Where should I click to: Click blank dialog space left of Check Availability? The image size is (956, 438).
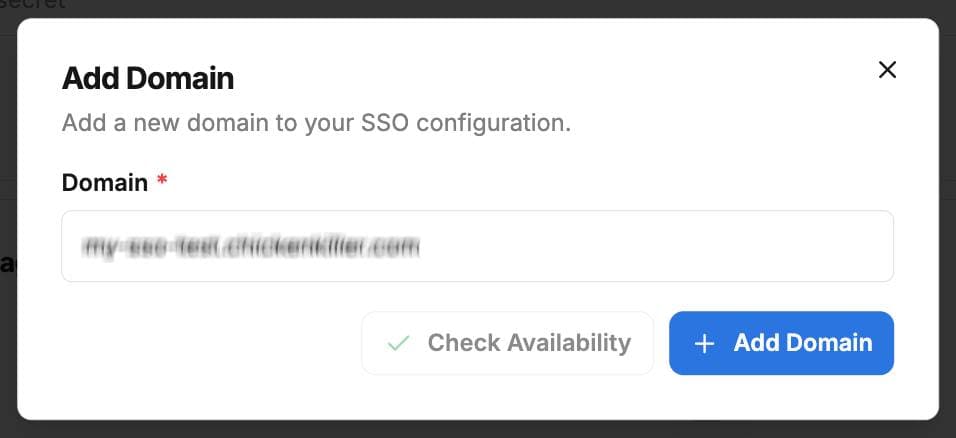[x=200, y=343]
